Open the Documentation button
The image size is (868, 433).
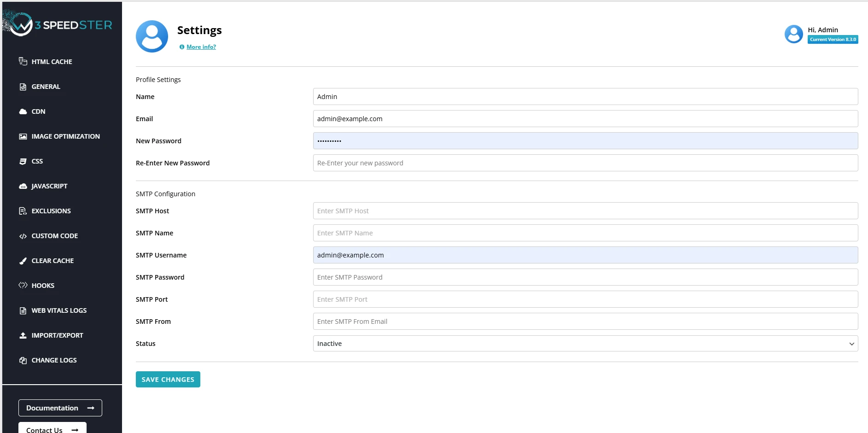pos(60,408)
